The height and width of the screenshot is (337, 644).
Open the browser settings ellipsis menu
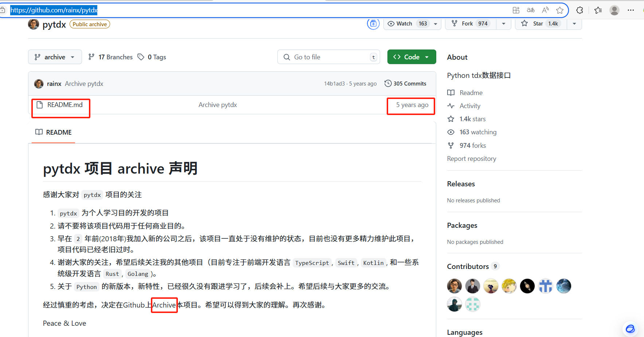point(631,10)
